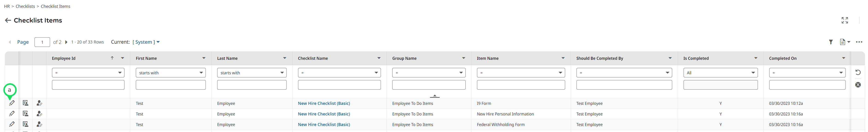Viewport: 868px width, 132px height.
Task: Click HR in the breadcrumb
Action: [x=7, y=6]
